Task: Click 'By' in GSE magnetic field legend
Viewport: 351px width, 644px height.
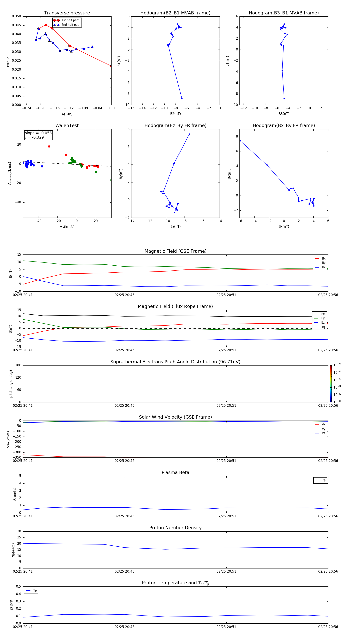Action: tap(320, 263)
